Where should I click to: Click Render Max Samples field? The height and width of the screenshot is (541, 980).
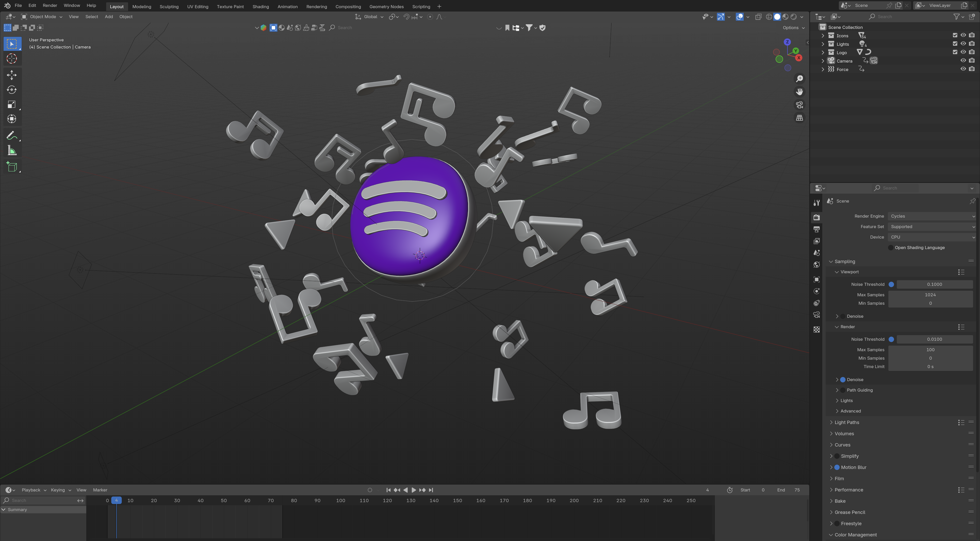coord(930,349)
